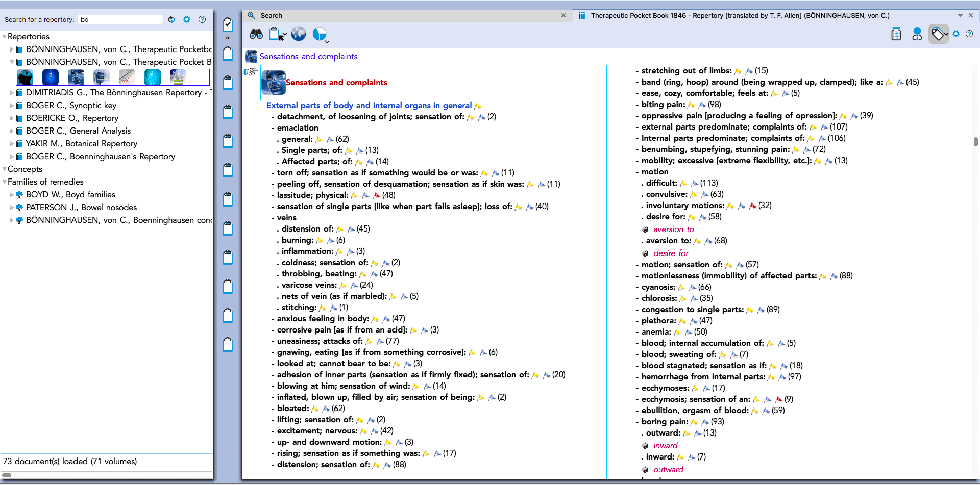Click the tag label toolbar button

938,34
